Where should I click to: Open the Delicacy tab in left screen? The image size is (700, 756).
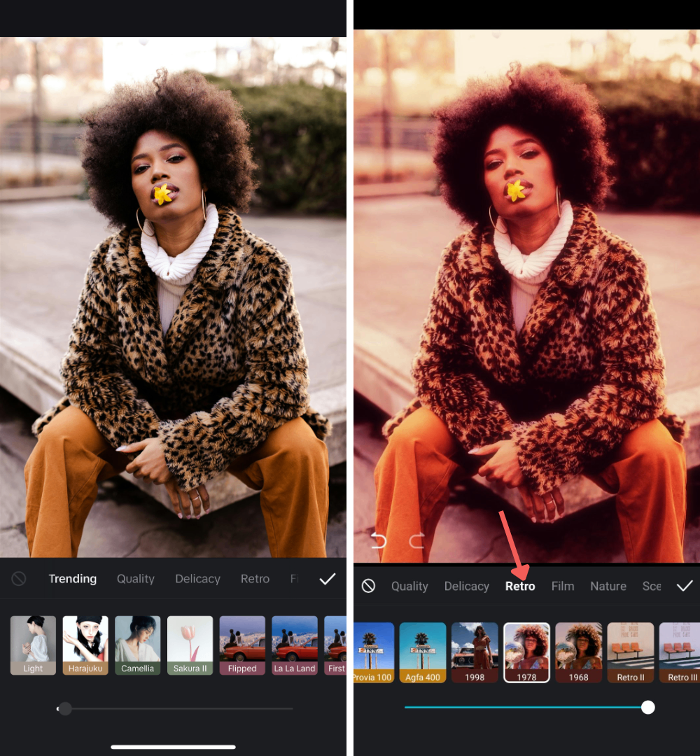tap(197, 579)
